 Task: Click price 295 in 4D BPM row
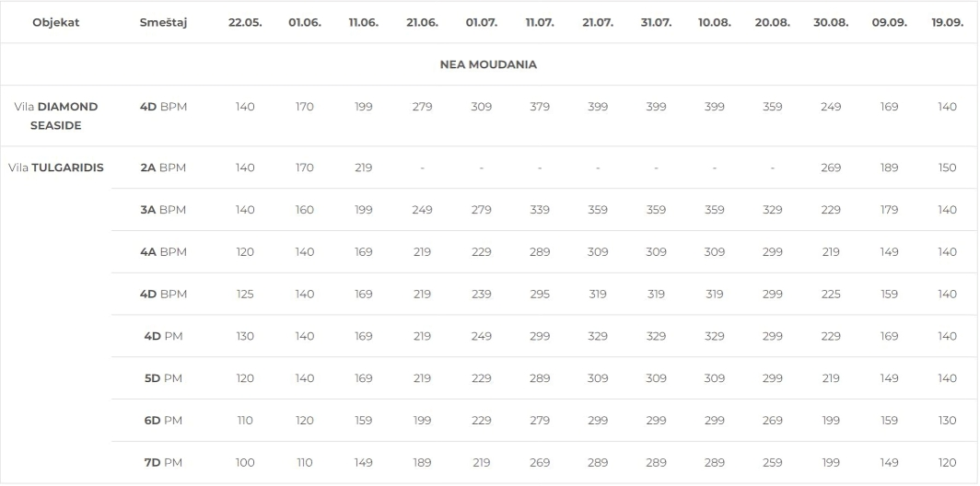(x=540, y=294)
